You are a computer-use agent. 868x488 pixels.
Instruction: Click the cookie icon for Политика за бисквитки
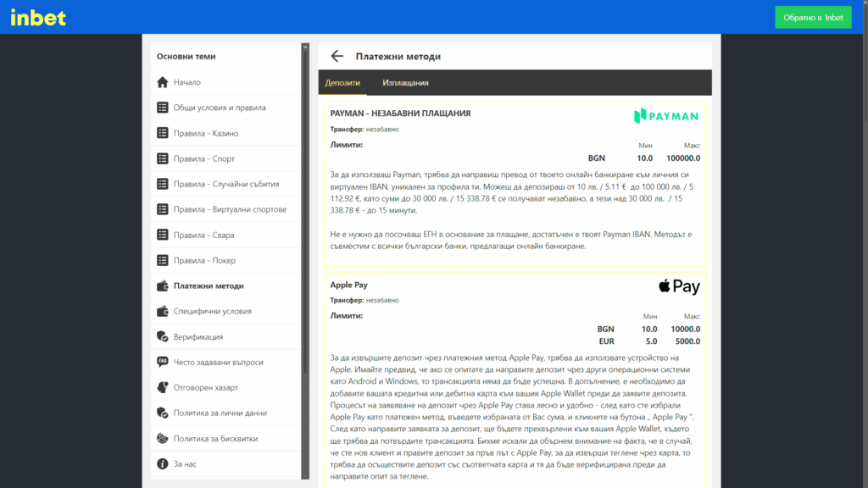163,438
